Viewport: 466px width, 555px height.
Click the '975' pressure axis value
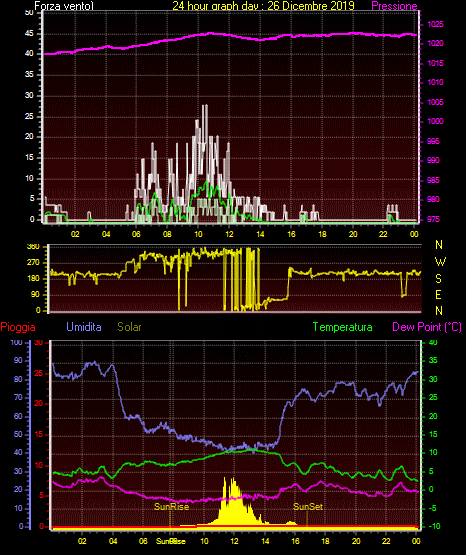433,219
